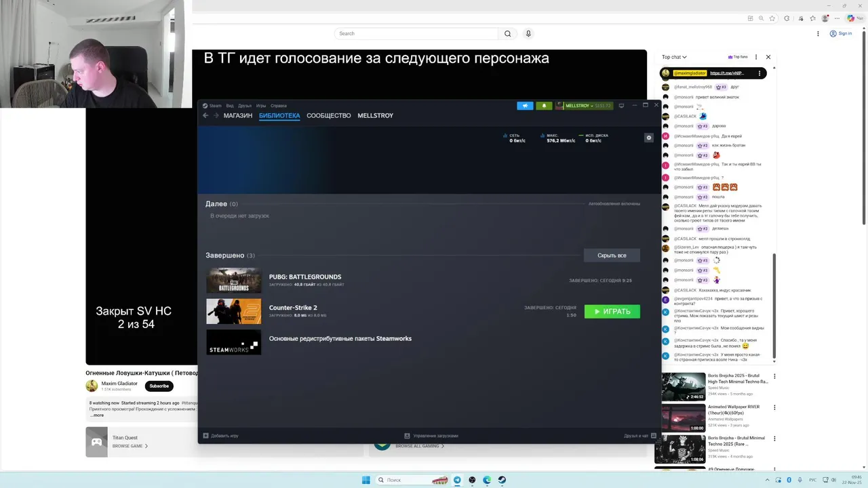
Task: Click the YouTube search magnifier button
Action: click(x=507, y=33)
